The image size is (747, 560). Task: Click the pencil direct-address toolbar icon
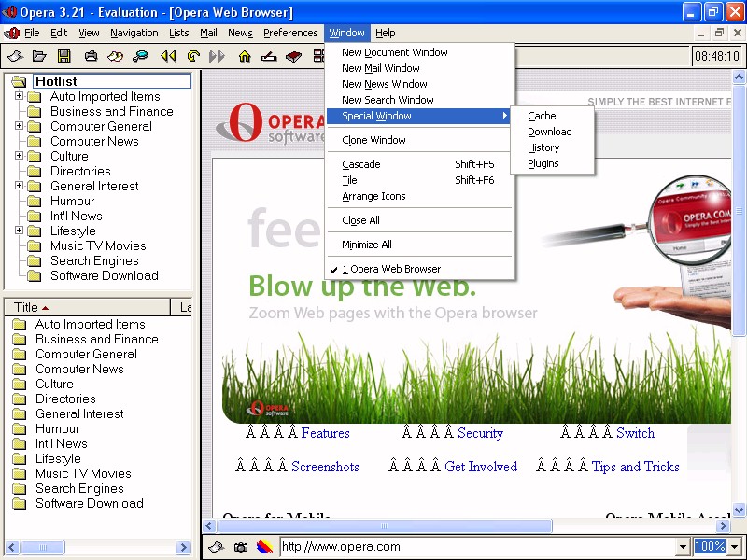[269, 57]
